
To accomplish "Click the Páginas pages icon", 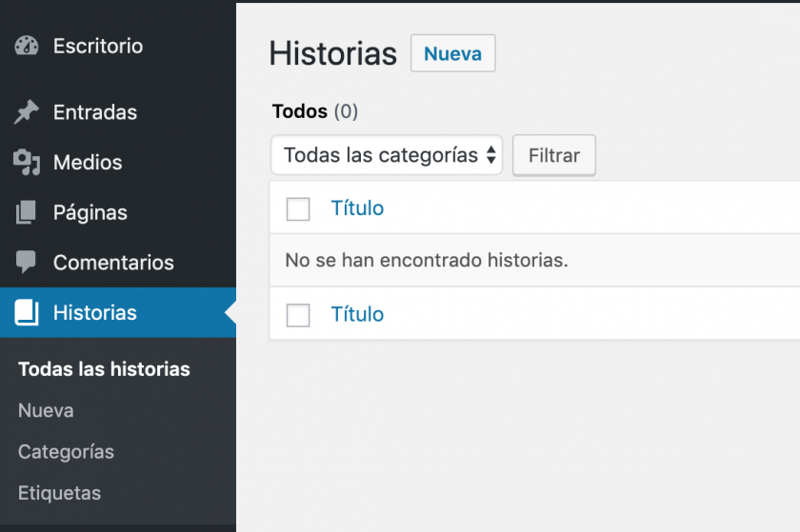I will (x=27, y=212).
